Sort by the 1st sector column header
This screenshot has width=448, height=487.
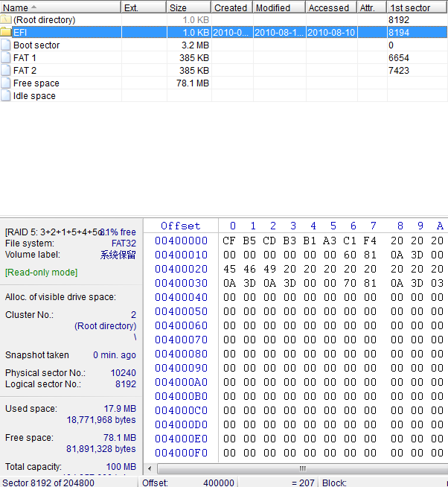tap(417, 7)
